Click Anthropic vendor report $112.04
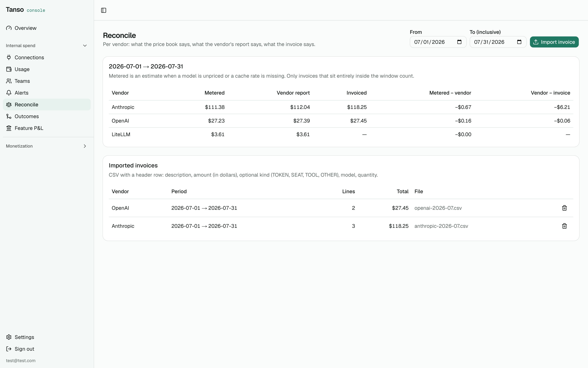 click(x=300, y=107)
